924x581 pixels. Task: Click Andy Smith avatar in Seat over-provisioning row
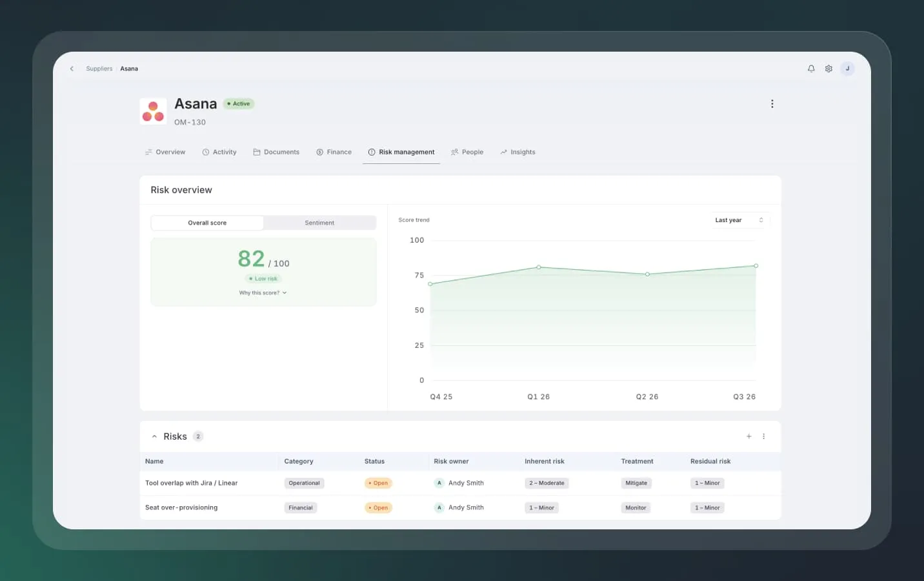point(439,508)
